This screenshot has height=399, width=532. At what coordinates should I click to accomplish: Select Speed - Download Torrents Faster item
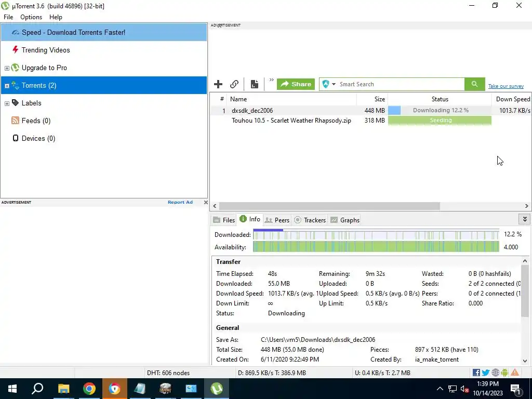tap(104, 32)
